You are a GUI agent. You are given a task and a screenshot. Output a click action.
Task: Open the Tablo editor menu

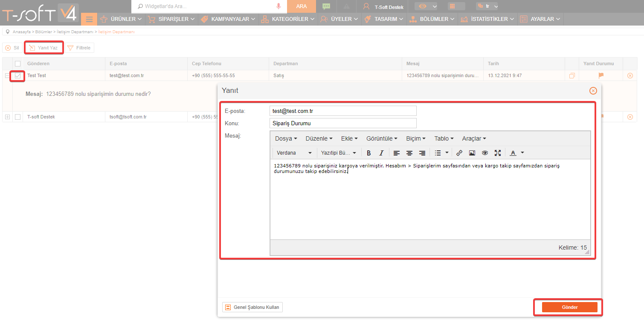coord(444,138)
